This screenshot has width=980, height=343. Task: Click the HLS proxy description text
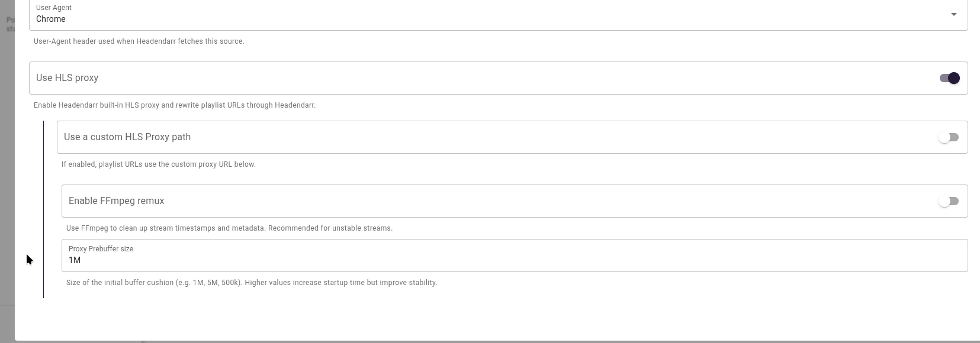[175, 105]
